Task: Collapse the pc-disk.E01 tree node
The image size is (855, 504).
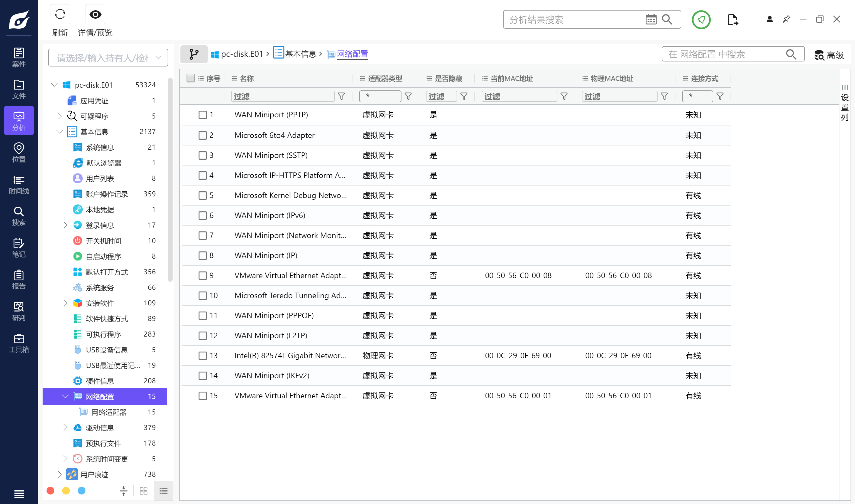Action: coord(54,85)
